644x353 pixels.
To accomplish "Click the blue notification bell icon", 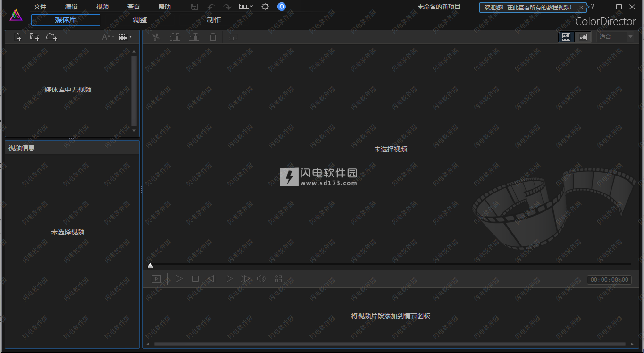I will click(282, 7).
